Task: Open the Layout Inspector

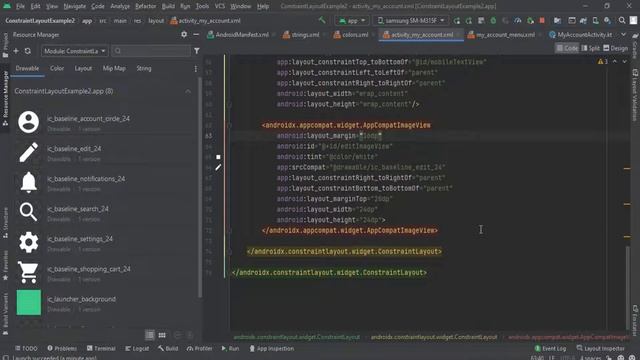Action: [x=600, y=349]
